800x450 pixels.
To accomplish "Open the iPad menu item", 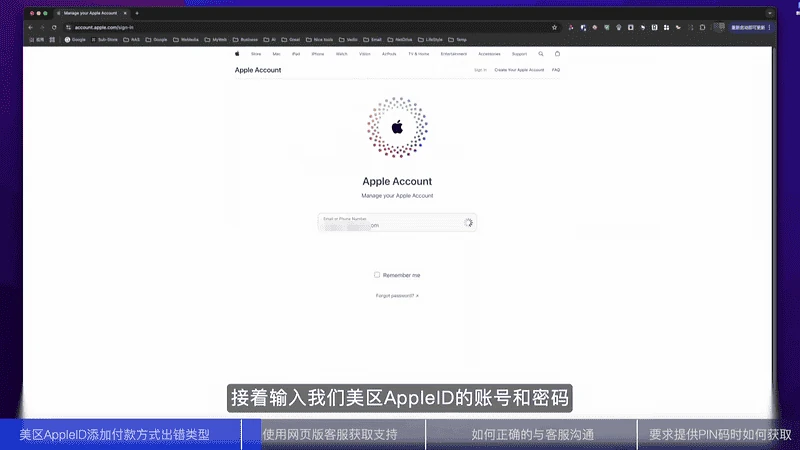I will [x=296, y=54].
